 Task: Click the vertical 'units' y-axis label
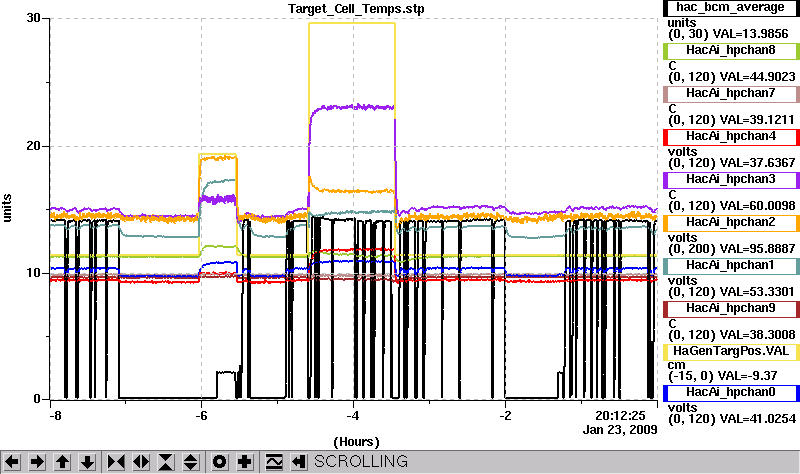[7, 208]
